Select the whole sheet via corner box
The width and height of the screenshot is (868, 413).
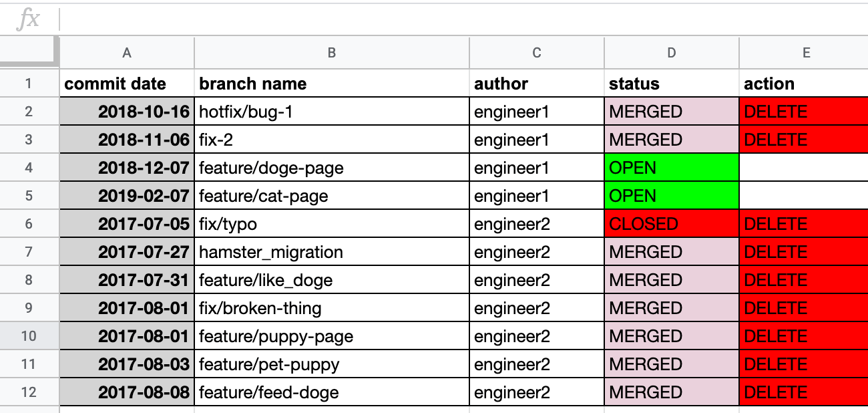point(29,52)
